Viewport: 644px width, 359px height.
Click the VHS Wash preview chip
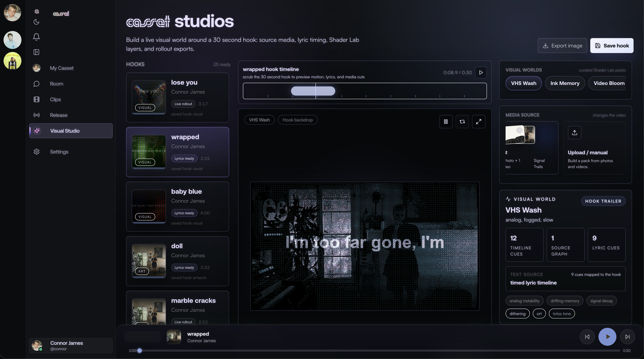coord(259,120)
